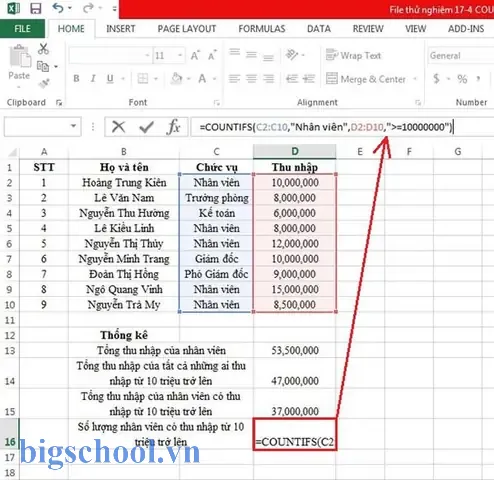Click the Middle Align icon

pyautogui.click(x=251, y=55)
